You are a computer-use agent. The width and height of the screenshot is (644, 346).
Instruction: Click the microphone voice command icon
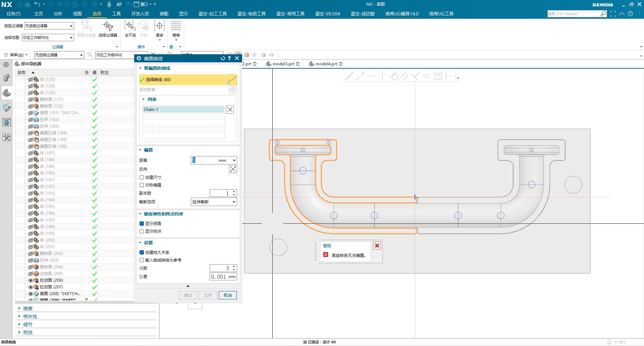109,4
